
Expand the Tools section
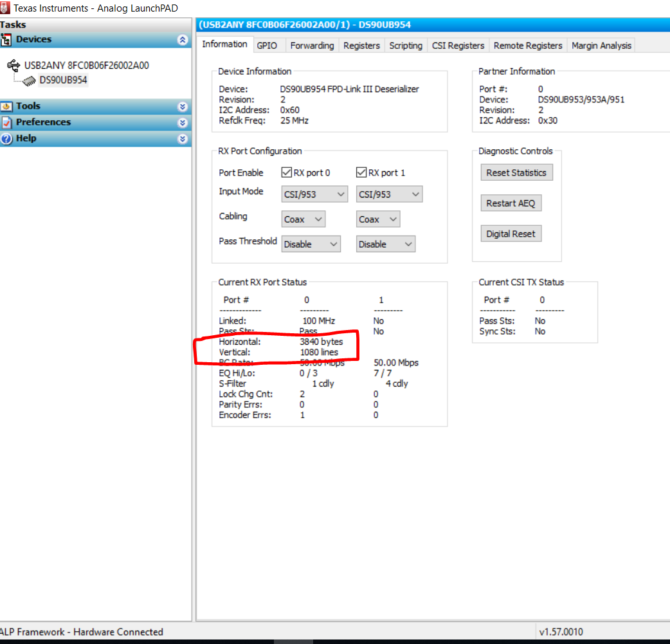[x=183, y=107]
